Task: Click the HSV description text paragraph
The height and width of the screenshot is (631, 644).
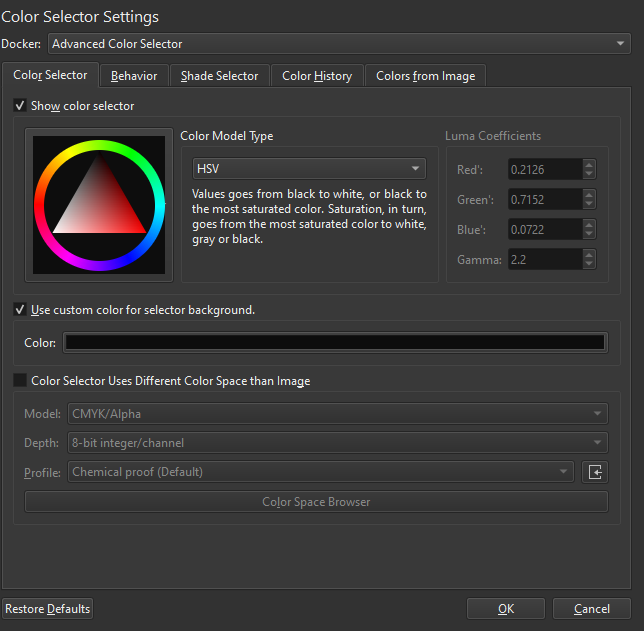Action: (309, 216)
